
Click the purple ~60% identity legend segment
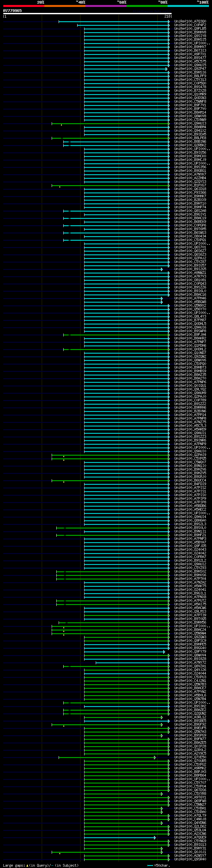[x=106, y=6]
